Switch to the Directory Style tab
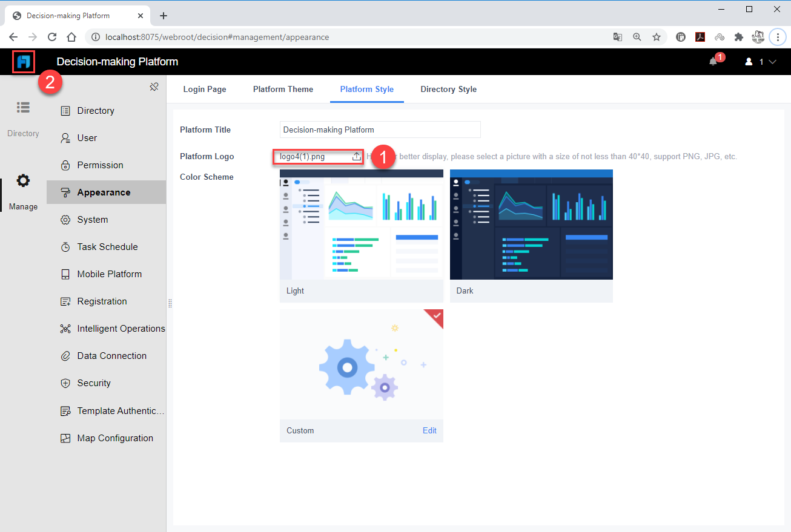 coord(448,89)
